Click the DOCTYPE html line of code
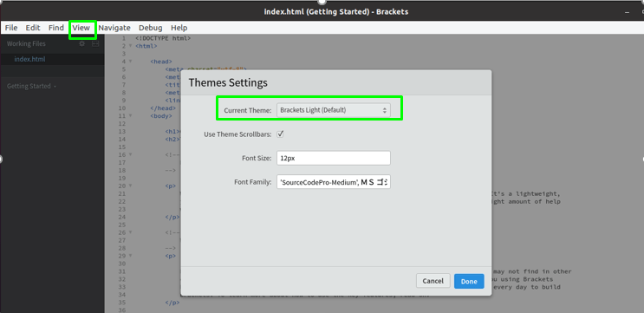 pyautogui.click(x=163, y=38)
